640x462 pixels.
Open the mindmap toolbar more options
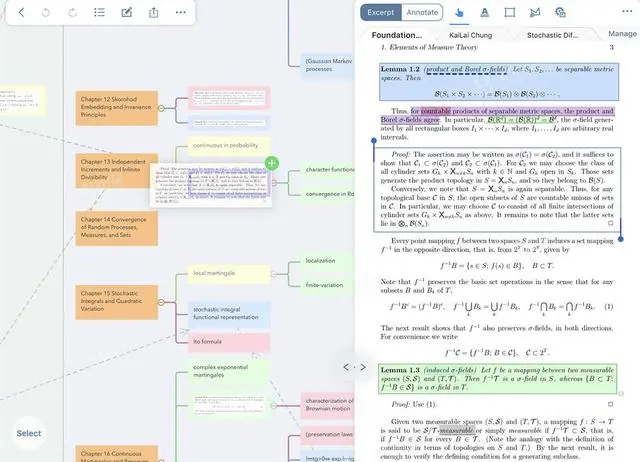click(181, 12)
